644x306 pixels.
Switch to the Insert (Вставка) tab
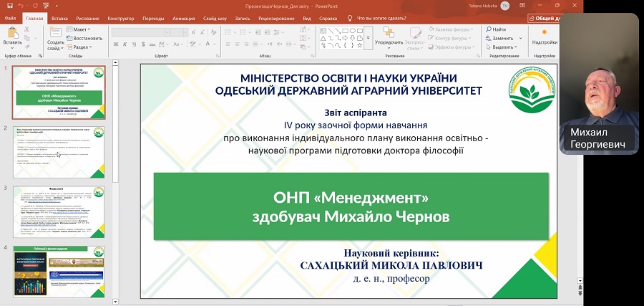point(60,17)
